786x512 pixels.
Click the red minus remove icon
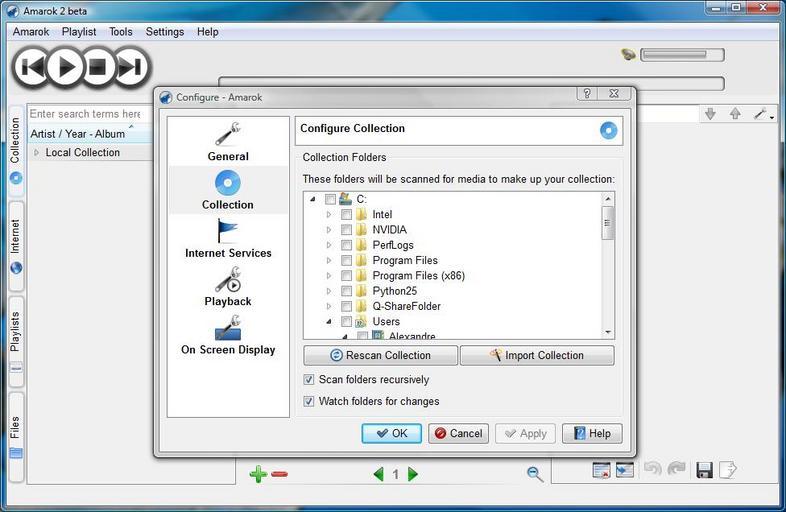[280, 474]
